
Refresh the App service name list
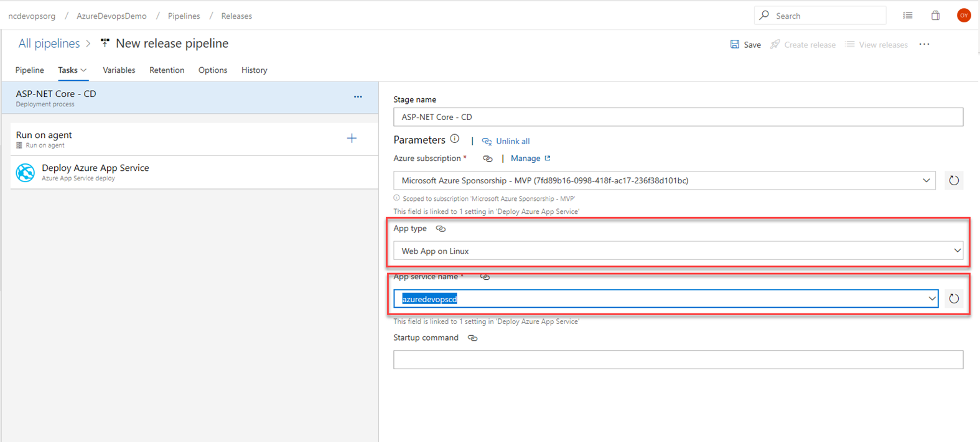[x=954, y=299]
